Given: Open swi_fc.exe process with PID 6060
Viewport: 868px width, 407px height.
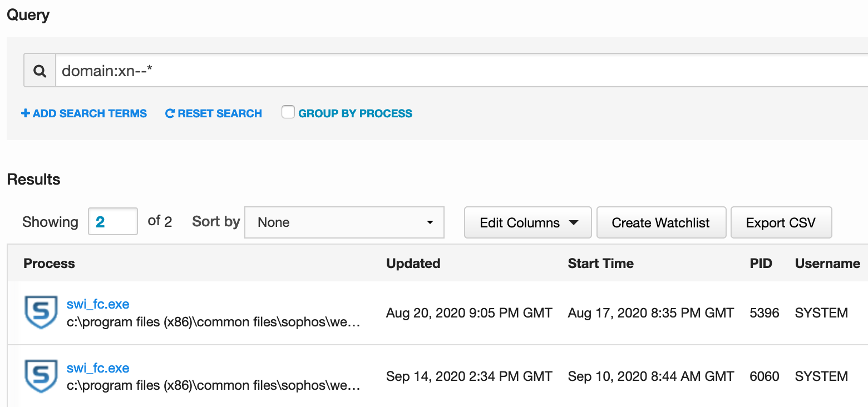Looking at the screenshot, I should coord(98,368).
